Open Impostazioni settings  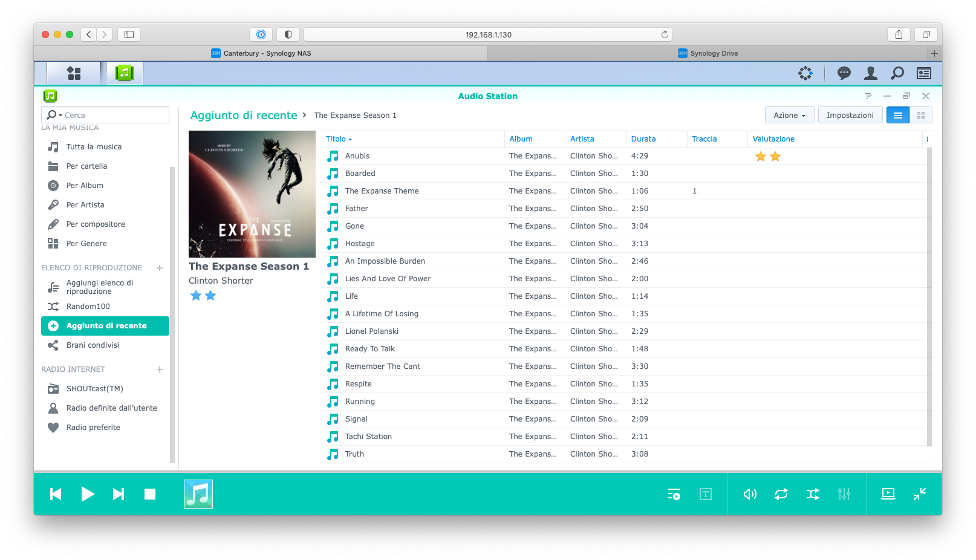pyautogui.click(x=850, y=115)
